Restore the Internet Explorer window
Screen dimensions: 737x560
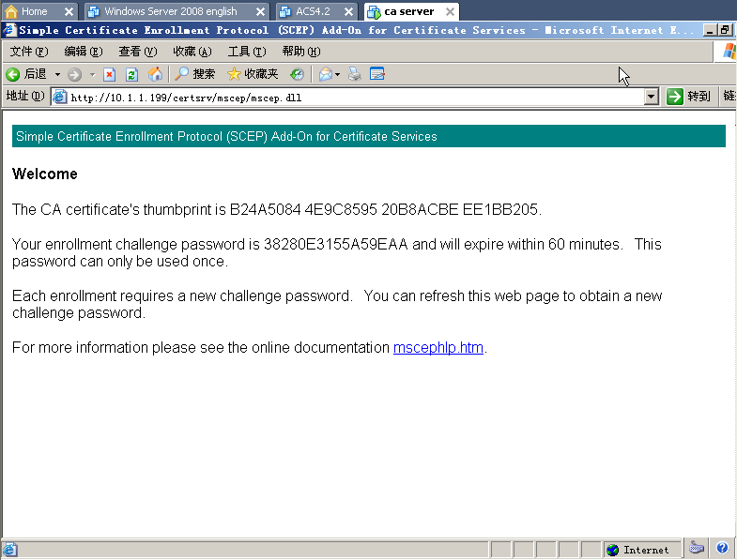tap(725, 30)
